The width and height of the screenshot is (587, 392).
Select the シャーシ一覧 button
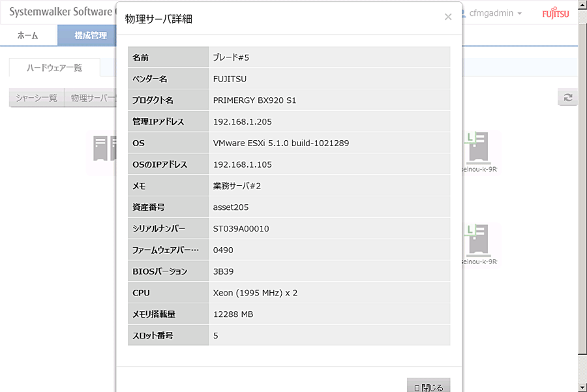[x=37, y=98]
